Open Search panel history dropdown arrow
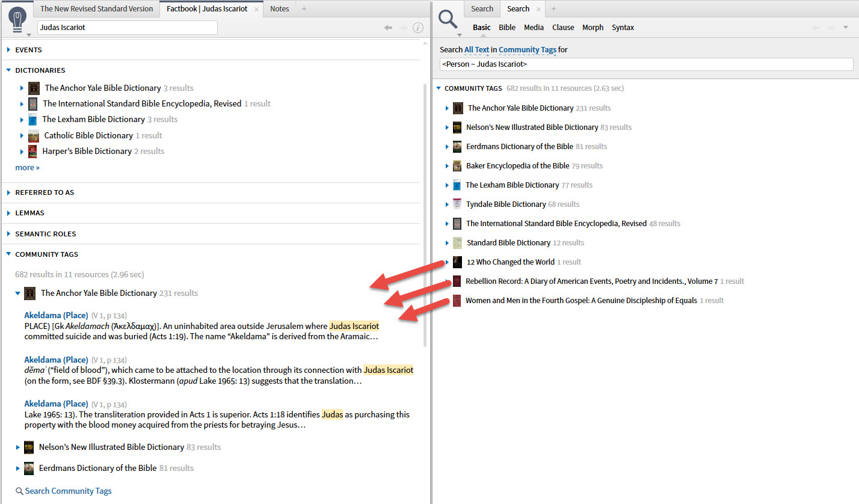Screen dimensions: 859x504 pos(846,28)
